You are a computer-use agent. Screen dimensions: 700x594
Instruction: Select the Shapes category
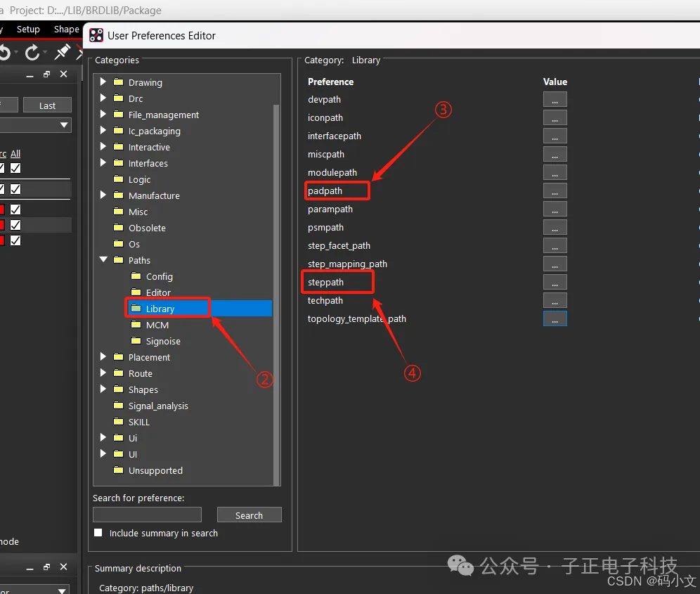pyautogui.click(x=143, y=389)
